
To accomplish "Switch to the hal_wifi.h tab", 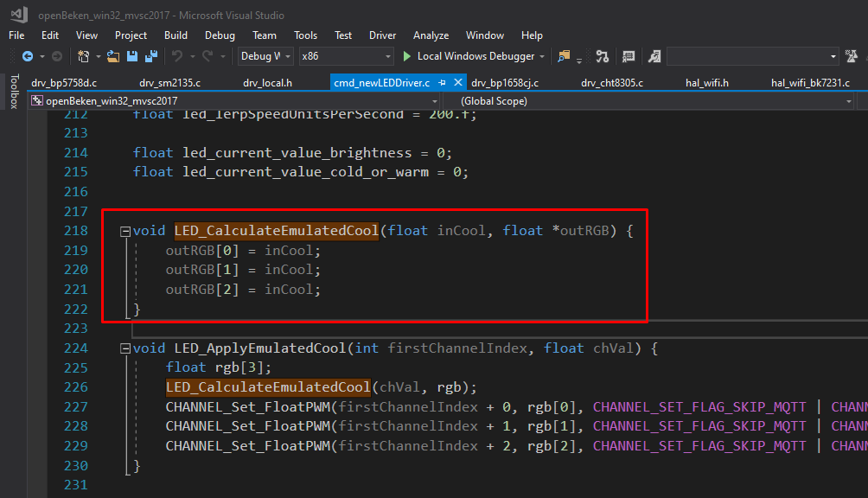I will [707, 83].
